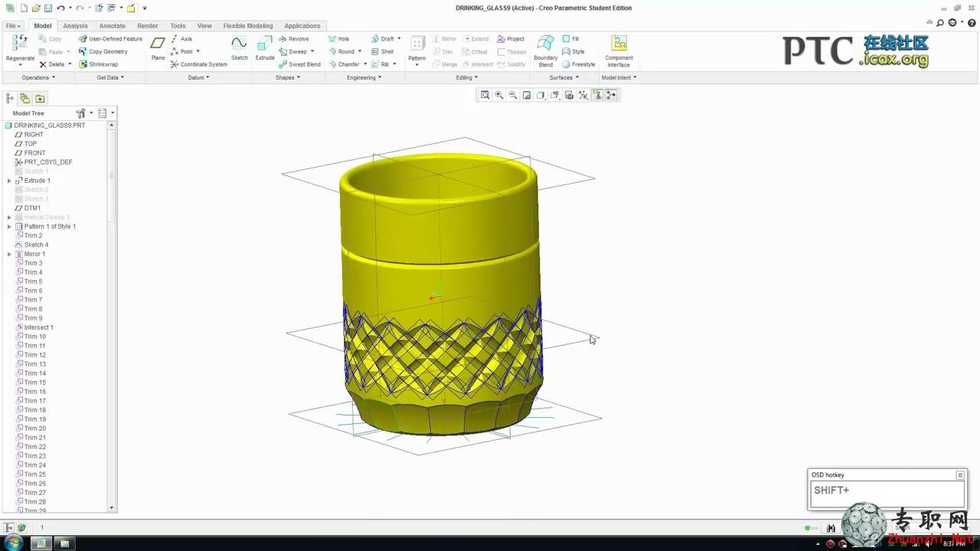Image resolution: width=980 pixels, height=551 pixels.
Task: Click the Coordinate System tool
Action: tap(198, 64)
